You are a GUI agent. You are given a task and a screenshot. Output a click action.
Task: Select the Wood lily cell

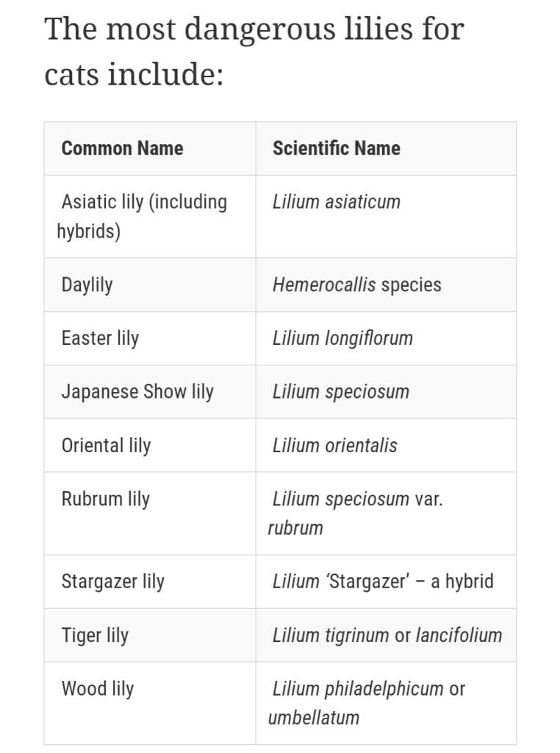coord(97,689)
